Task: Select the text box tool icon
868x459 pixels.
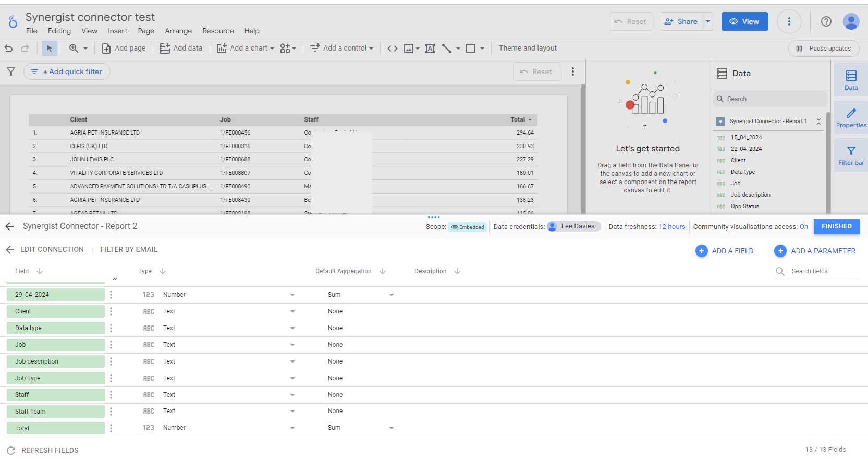Action: 430,49
